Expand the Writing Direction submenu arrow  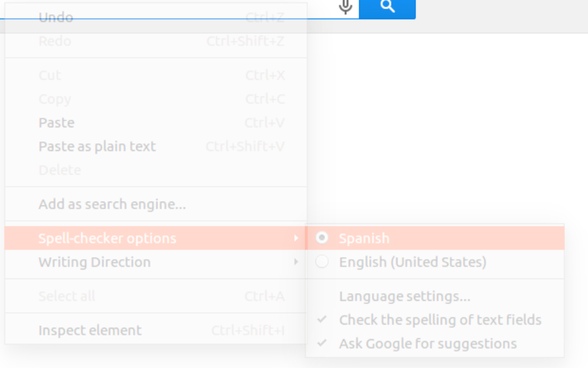coord(296,262)
